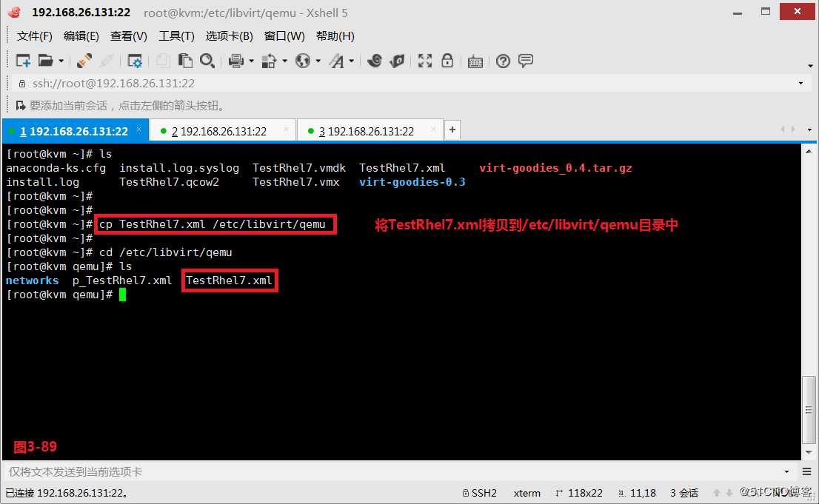Click the terminal scrollbar down arrow

click(x=809, y=453)
